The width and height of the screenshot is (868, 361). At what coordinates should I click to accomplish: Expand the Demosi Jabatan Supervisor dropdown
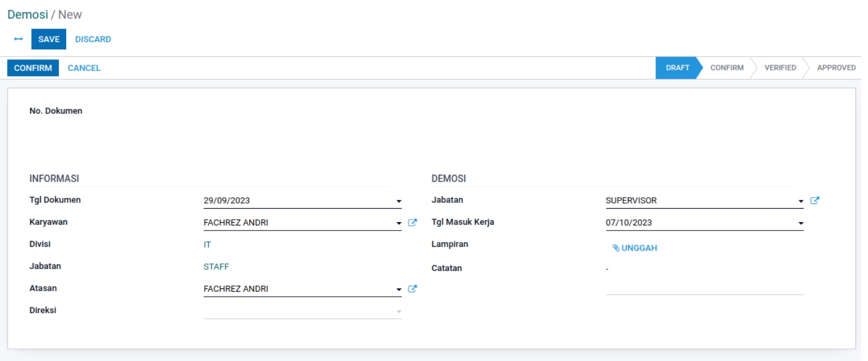click(x=801, y=201)
